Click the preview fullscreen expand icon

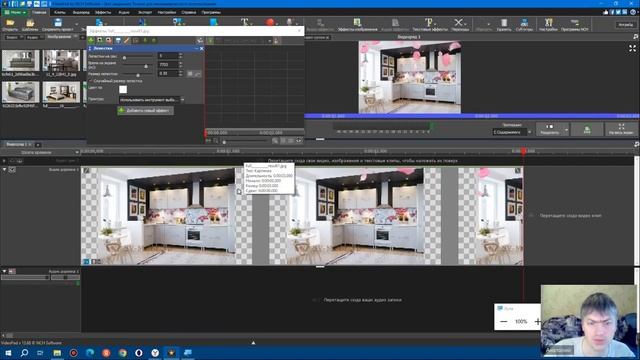point(632,48)
